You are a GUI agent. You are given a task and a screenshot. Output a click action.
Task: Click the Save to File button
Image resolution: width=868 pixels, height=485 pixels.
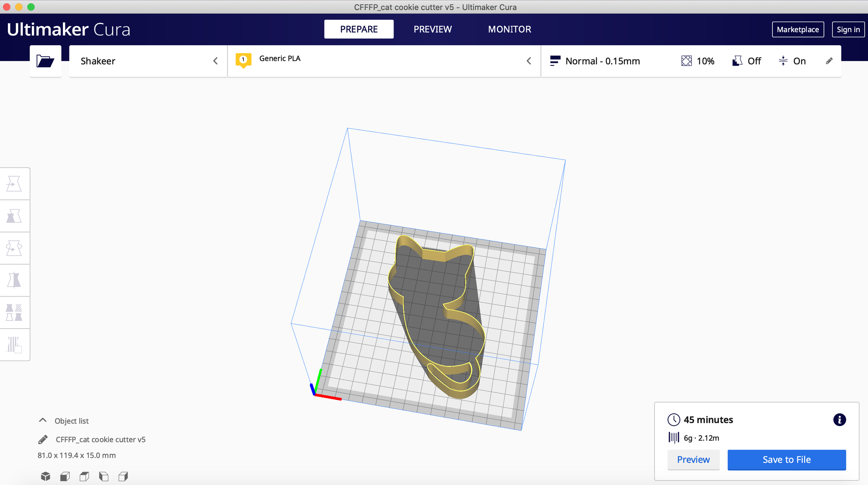[x=787, y=460]
